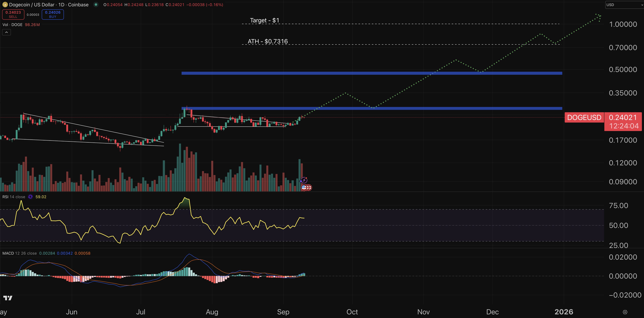Click the Sell button at 0.24023
Image resolution: width=644 pixels, height=318 pixels.
[13, 14]
